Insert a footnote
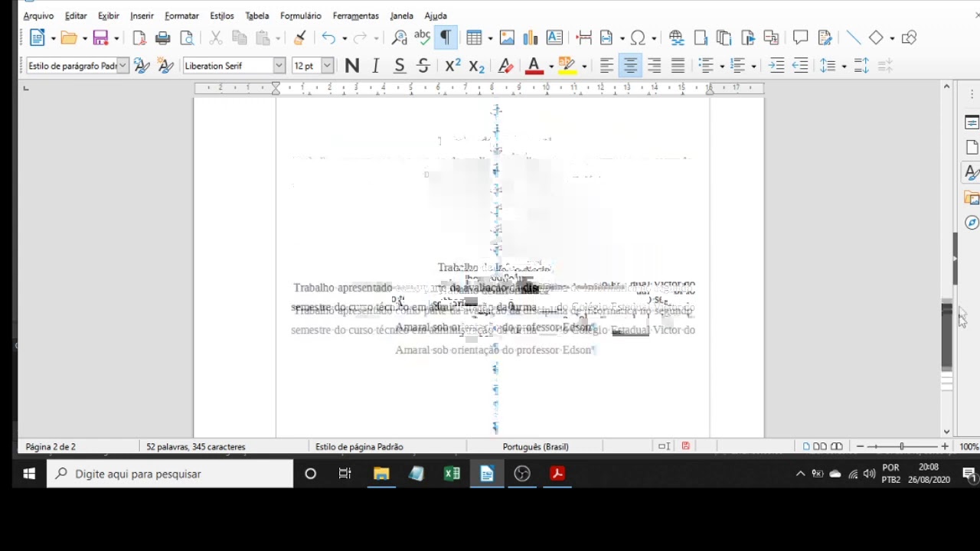This screenshot has height=551, width=980. (x=701, y=37)
